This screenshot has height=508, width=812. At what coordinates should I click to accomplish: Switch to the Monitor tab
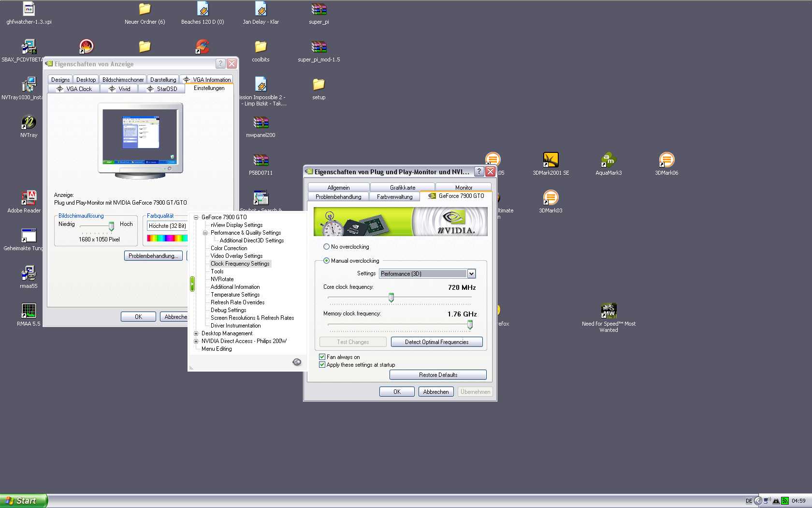coord(464,188)
